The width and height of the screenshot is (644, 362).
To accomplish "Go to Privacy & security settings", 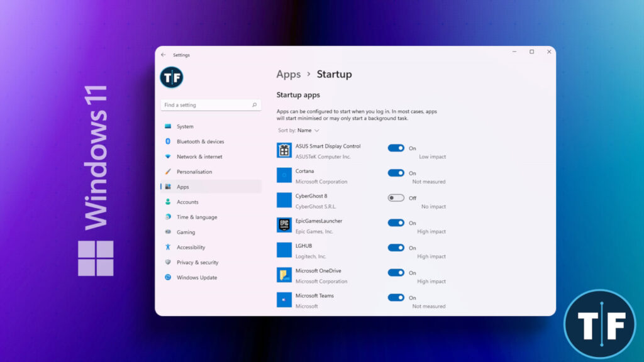I will point(197,262).
